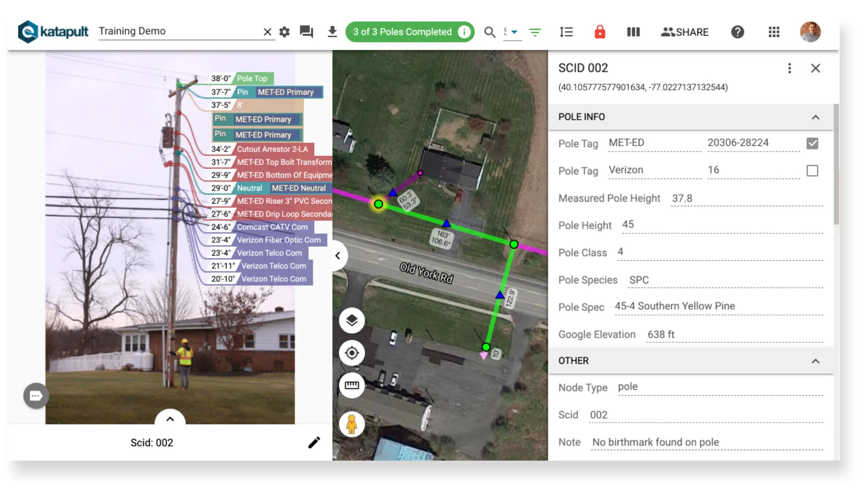Select the Comcast CATV Com annotation
868x493 pixels.
261,227
